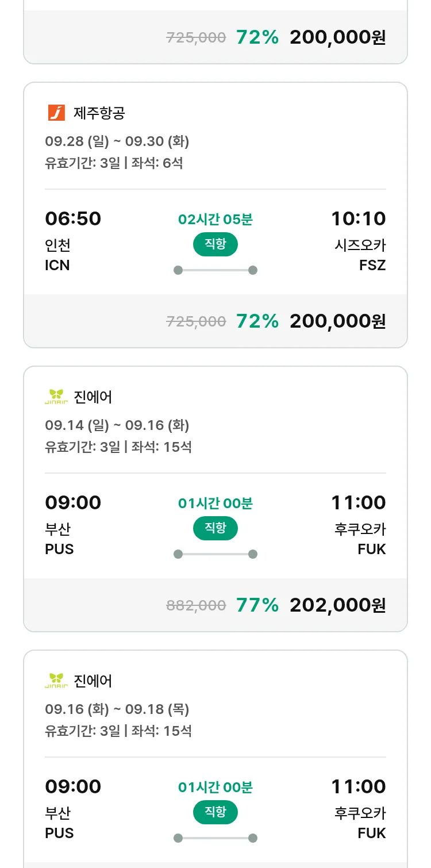This screenshot has height=868, width=431.
Task: Click 72% discount on Jeju Air card
Action: pyautogui.click(x=257, y=321)
